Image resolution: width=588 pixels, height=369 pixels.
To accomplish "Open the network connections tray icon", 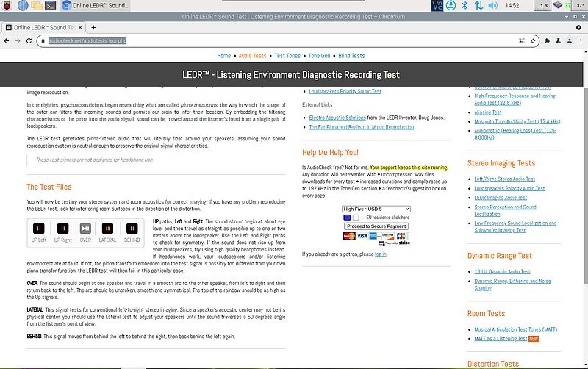I will point(479,5).
